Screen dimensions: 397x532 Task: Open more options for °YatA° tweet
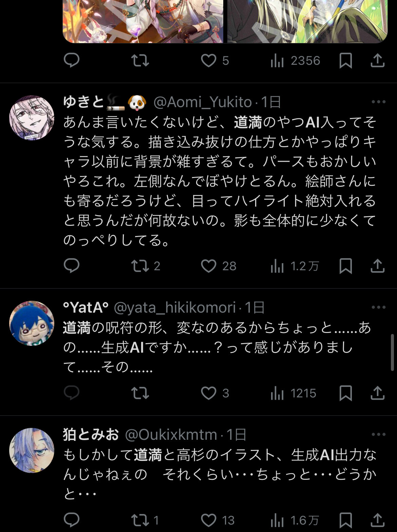pos(378,307)
